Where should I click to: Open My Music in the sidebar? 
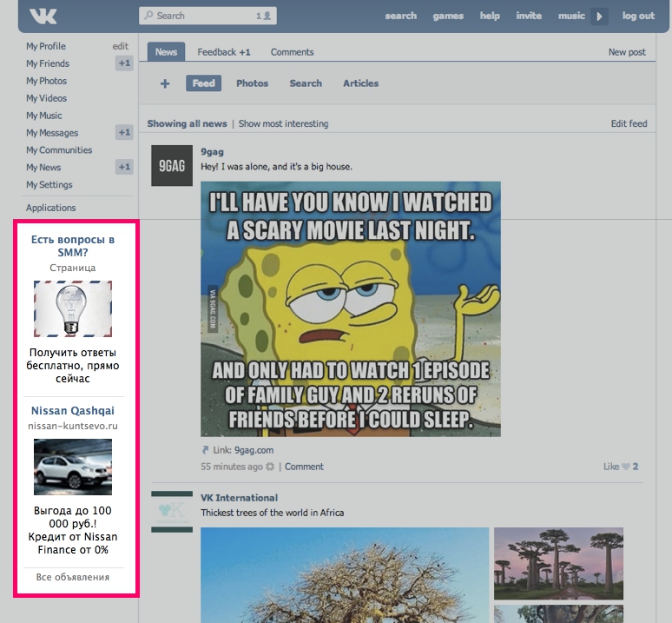coord(44,116)
